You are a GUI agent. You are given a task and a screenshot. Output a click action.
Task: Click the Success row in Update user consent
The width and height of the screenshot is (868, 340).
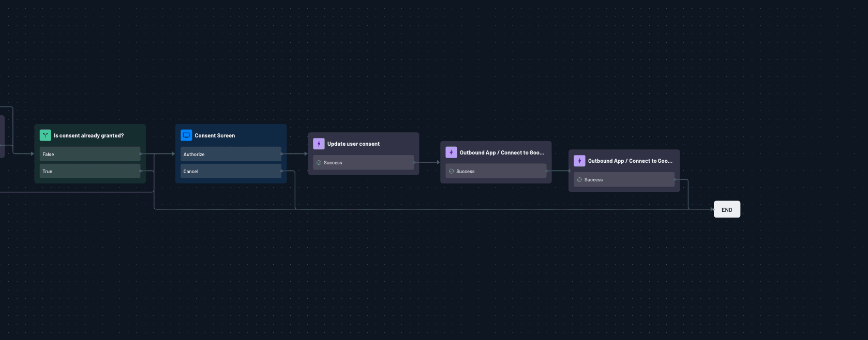(x=363, y=162)
